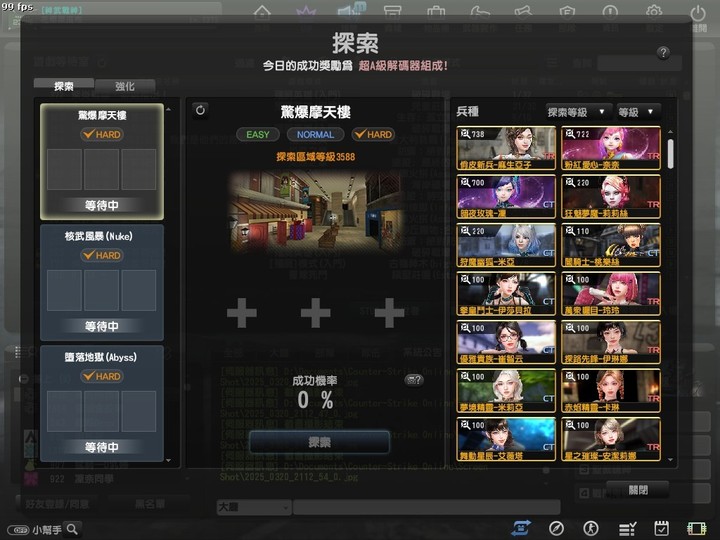Open the 等級 dropdown
This screenshot has height=540, width=720.
[638, 112]
